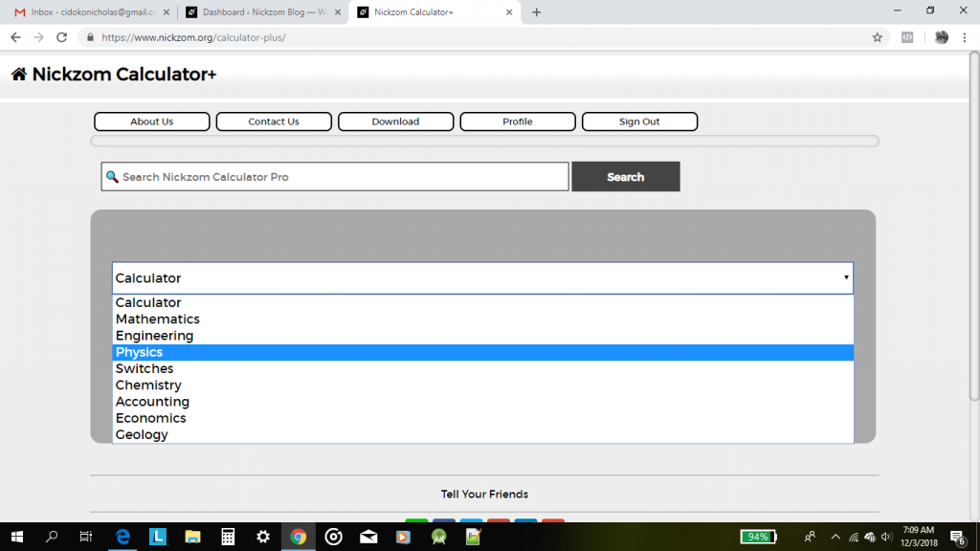980x551 pixels.
Task: Sign Out of Nickzom account
Action: point(639,121)
